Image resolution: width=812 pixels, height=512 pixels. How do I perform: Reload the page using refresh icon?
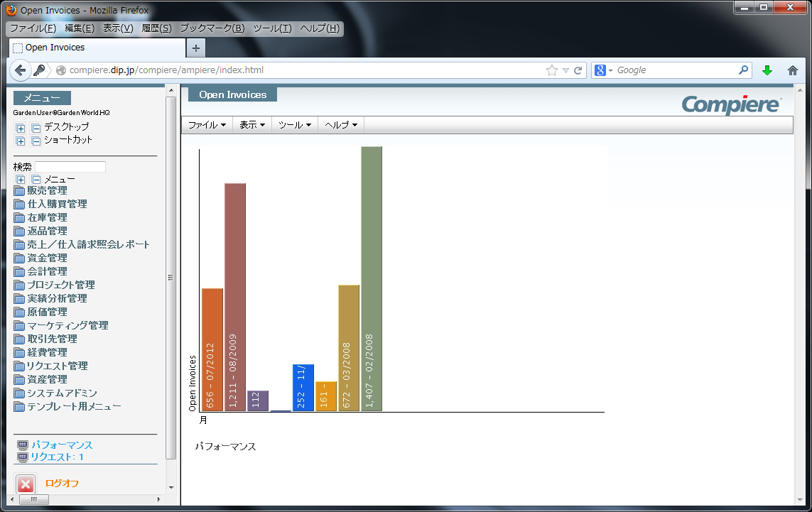coord(578,70)
